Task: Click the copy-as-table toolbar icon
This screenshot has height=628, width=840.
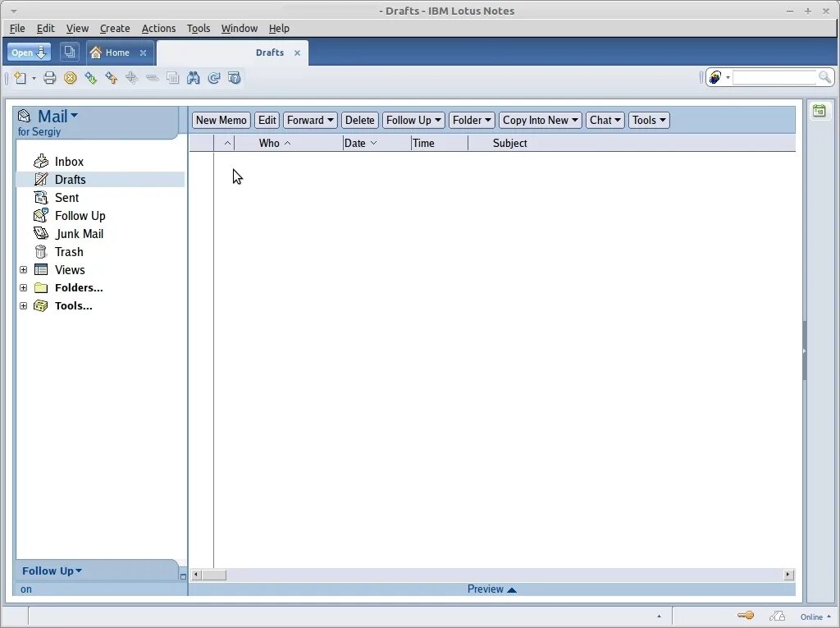Action: coord(172,78)
